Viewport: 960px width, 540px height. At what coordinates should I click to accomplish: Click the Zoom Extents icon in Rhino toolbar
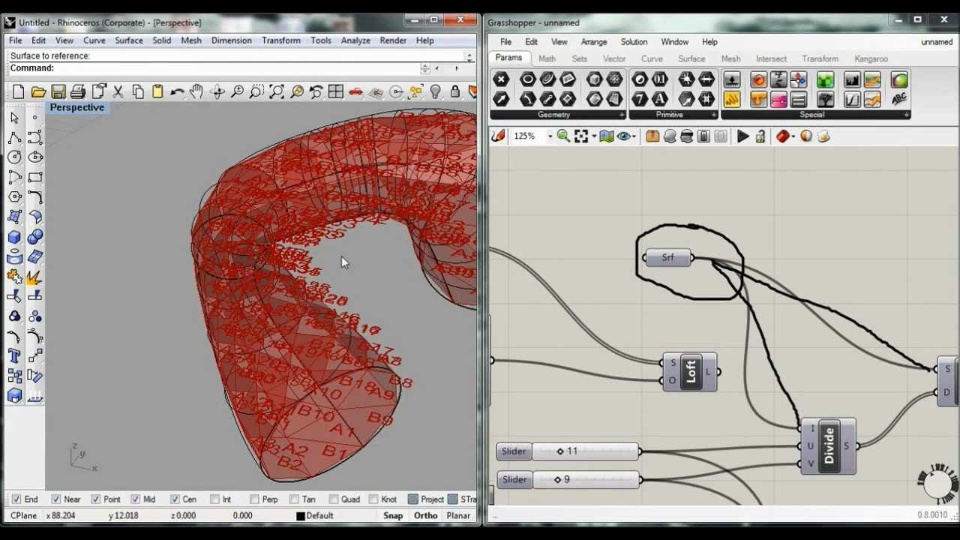pos(276,92)
